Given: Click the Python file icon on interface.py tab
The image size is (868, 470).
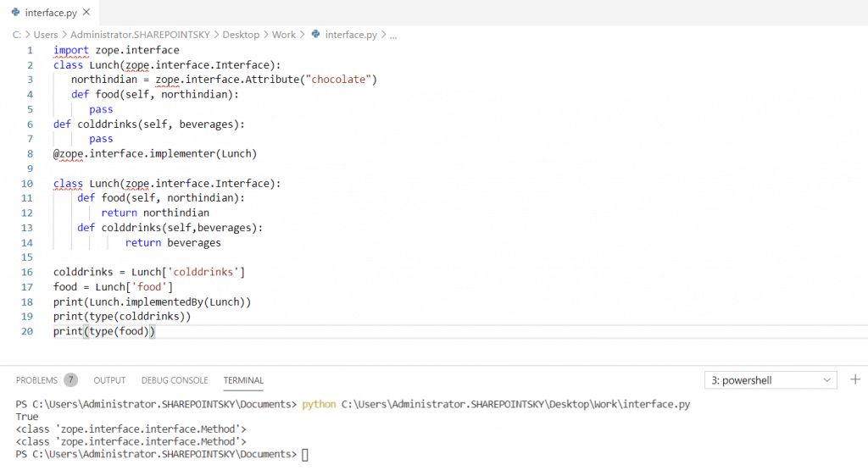Looking at the screenshot, I should coord(15,13).
